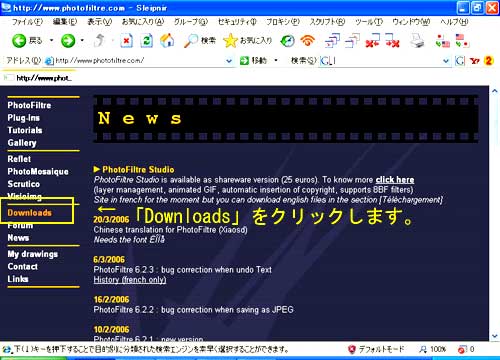Go to the home page icon

pos(167,41)
